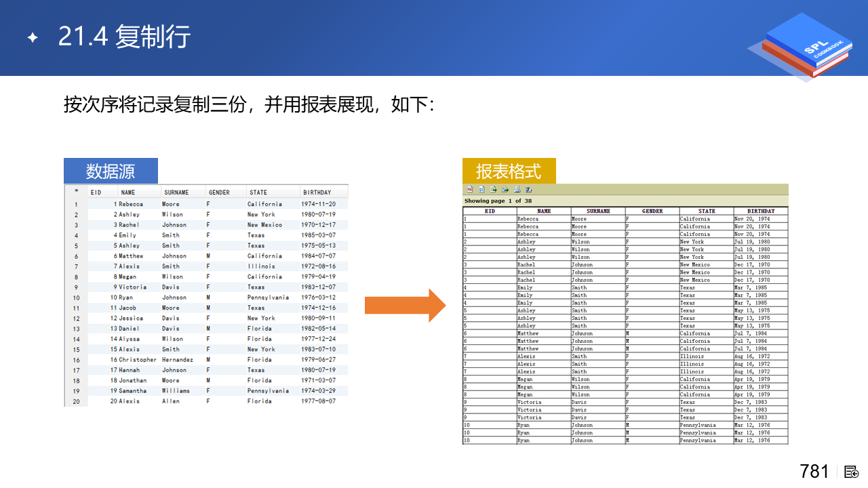Click 'Hernandez' in the data source table

(x=178, y=360)
